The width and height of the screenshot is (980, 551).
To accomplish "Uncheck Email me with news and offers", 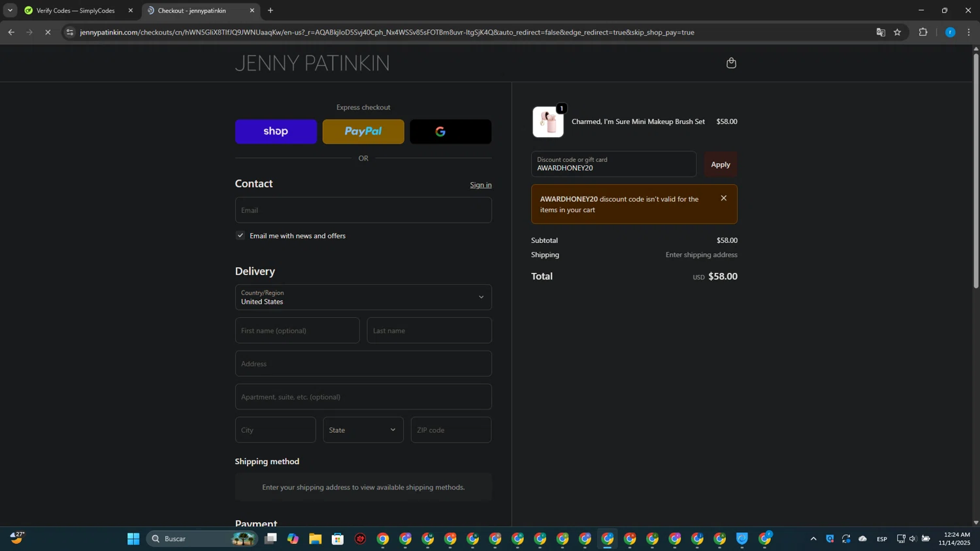I will point(240,236).
